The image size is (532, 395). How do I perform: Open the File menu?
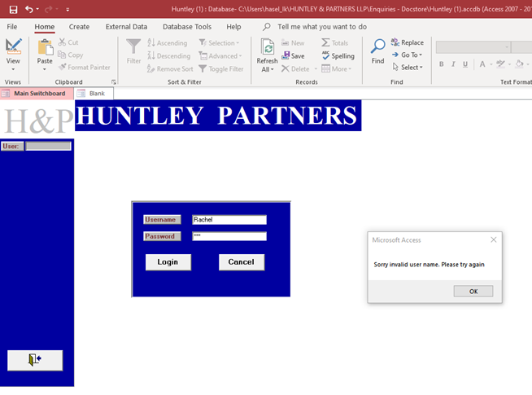12,27
